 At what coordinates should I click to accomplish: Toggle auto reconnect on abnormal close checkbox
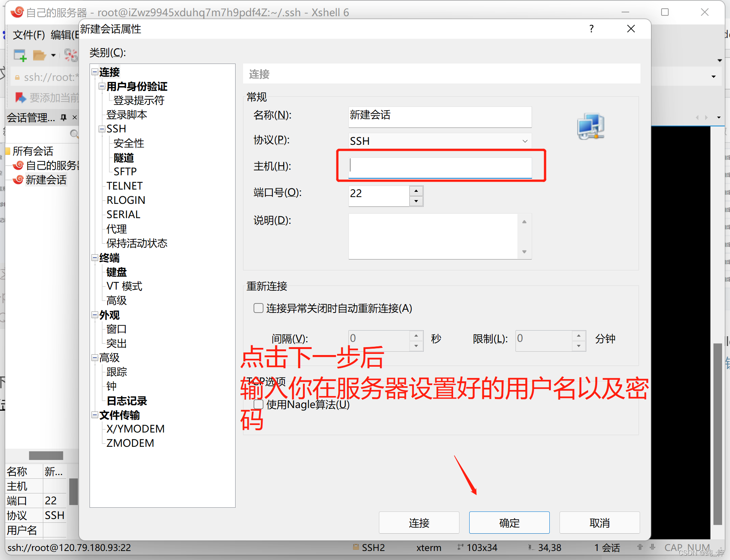(x=258, y=308)
